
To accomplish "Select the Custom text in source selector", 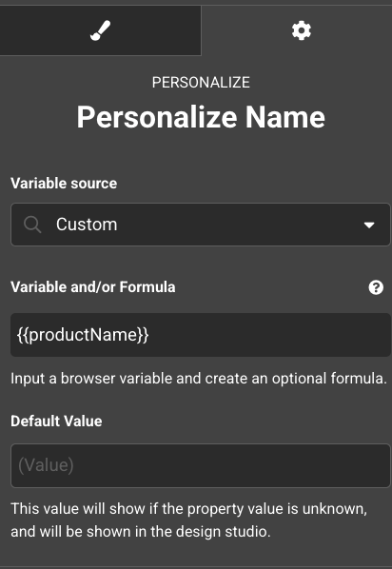I will pos(87,225).
